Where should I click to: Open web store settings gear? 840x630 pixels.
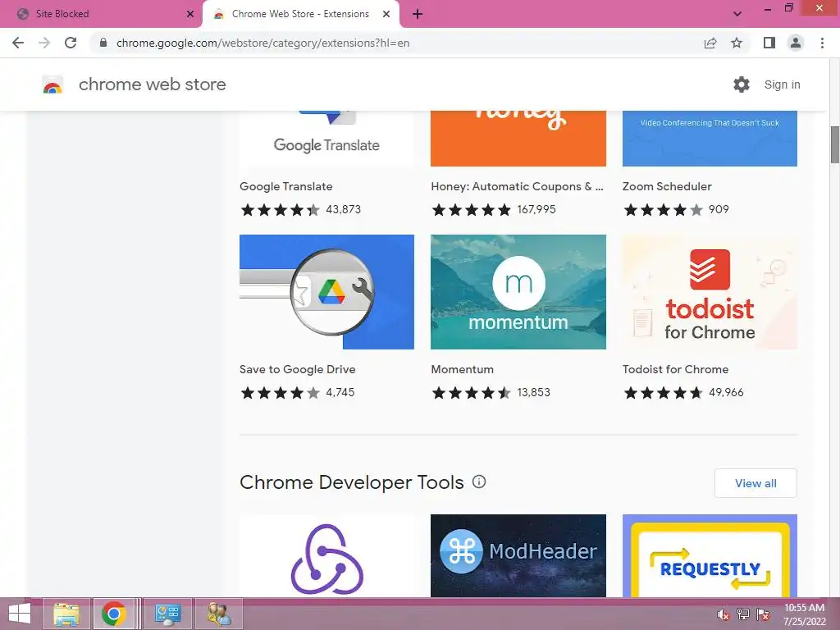(742, 84)
